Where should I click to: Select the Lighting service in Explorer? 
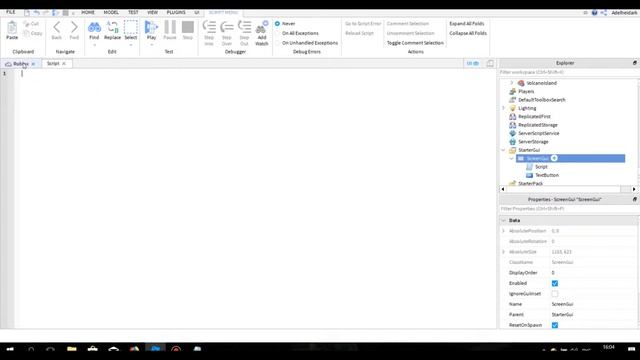(527, 108)
